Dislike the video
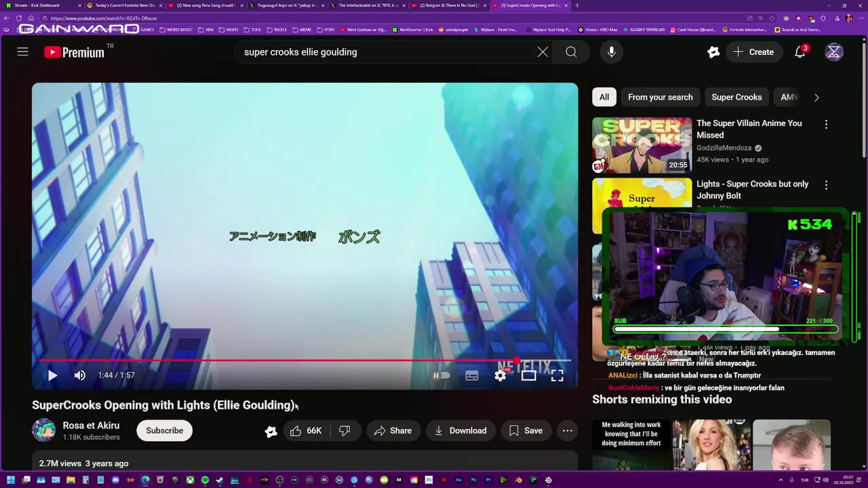The height and width of the screenshot is (488, 868). (x=344, y=430)
